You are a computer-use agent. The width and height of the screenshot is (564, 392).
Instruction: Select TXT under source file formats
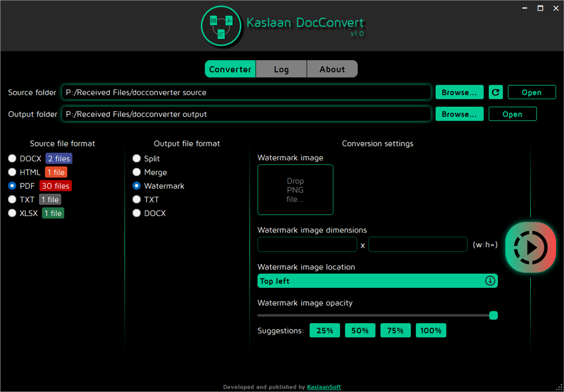click(x=12, y=199)
